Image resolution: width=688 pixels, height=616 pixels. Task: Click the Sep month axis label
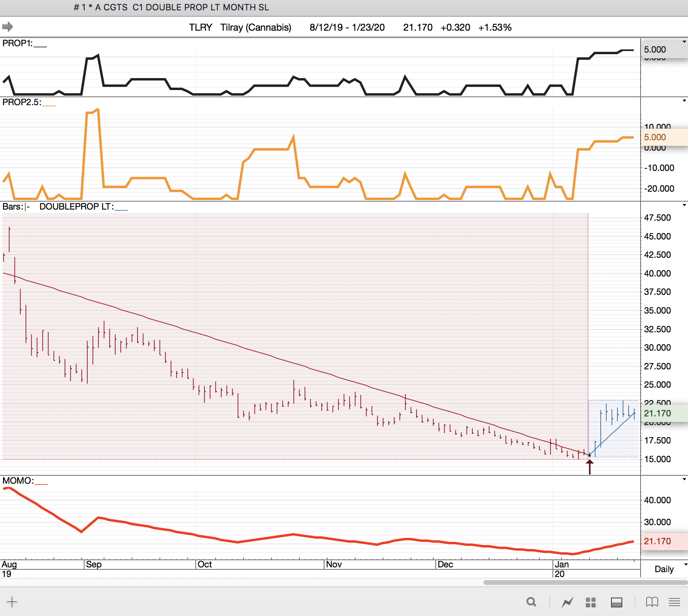coord(94,564)
